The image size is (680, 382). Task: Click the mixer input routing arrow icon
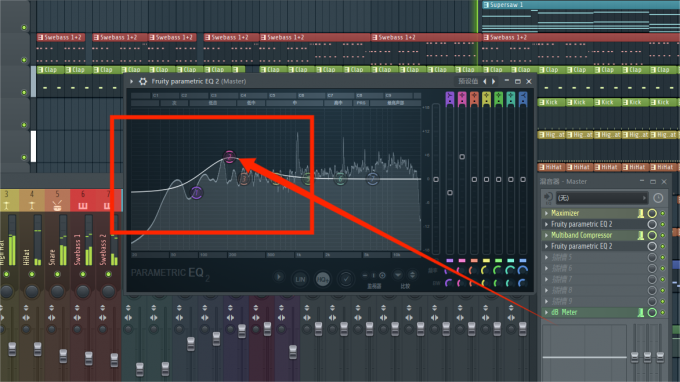tap(548, 198)
